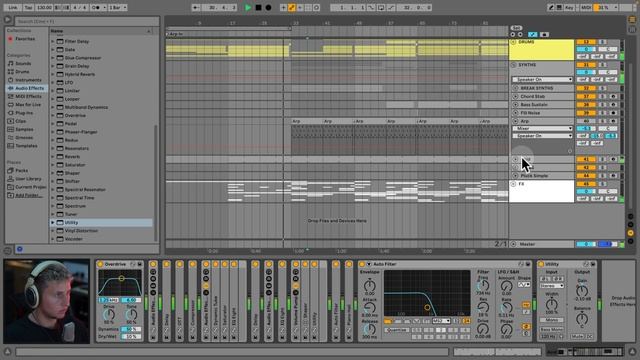640x360 pixels.
Task: Fold the SYNTHS group track
Action: [x=513, y=65]
